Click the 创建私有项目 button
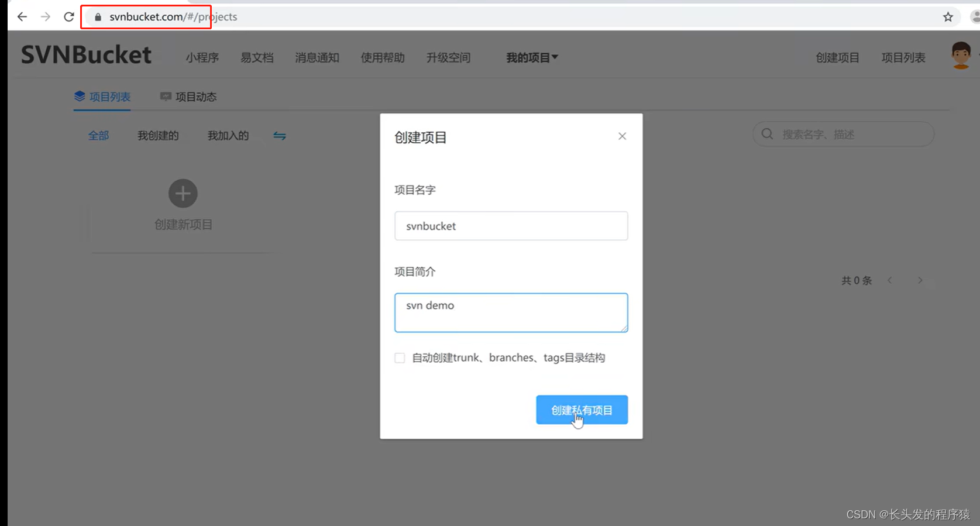 [x=582, y=410]
